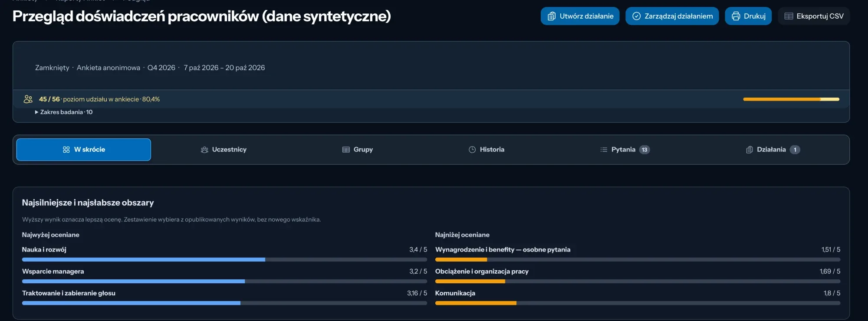Expand the Zakres badania · 10 section
This screenshot has height=321, width=868.
point(64,112)
